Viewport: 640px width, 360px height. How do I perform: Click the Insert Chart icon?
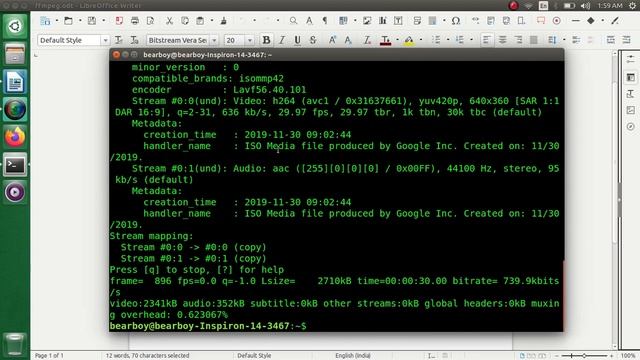click(383, 21)
